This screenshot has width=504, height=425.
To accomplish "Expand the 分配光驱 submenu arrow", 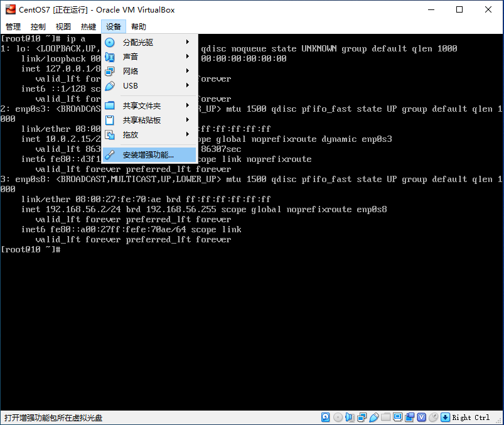I will click(188, 42).
